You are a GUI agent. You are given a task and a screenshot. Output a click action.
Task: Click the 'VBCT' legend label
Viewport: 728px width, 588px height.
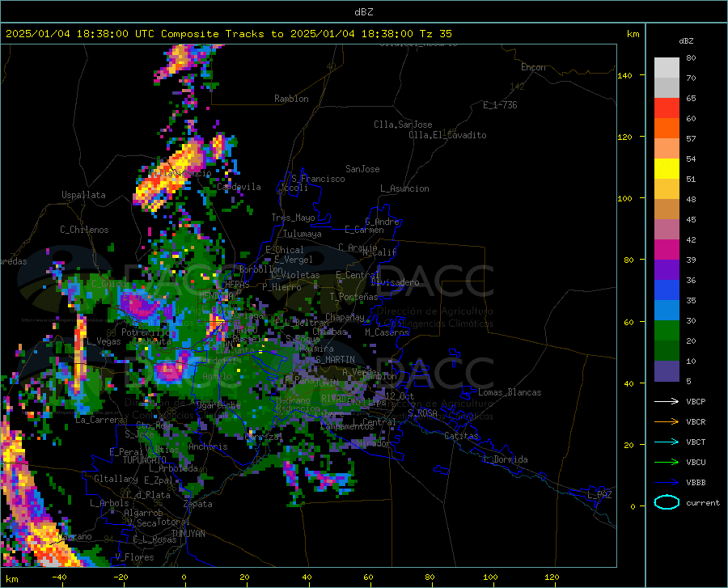(x=696, y=442)
